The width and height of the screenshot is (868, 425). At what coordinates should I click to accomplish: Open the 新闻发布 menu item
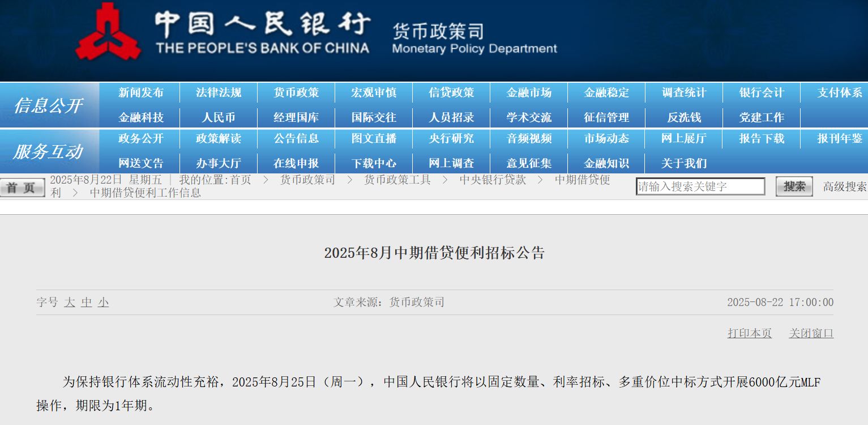[x=140, y=93]
